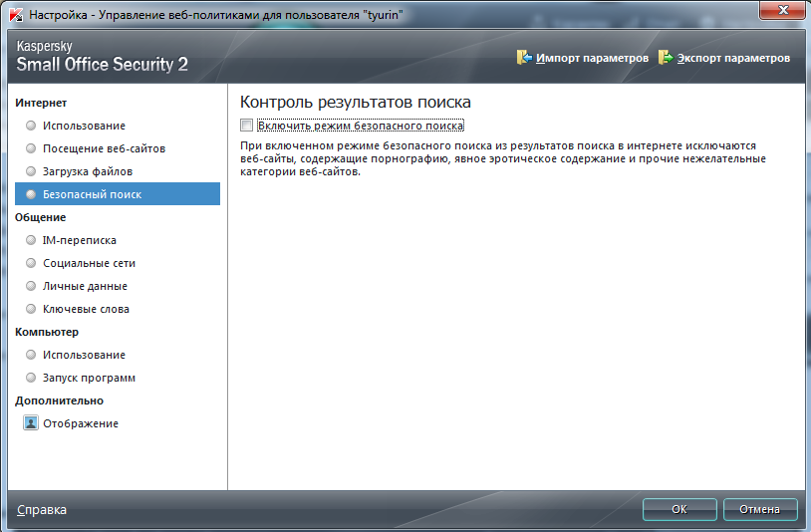Click the Импорт параметров link
The image size is (811, 532).
592,58
